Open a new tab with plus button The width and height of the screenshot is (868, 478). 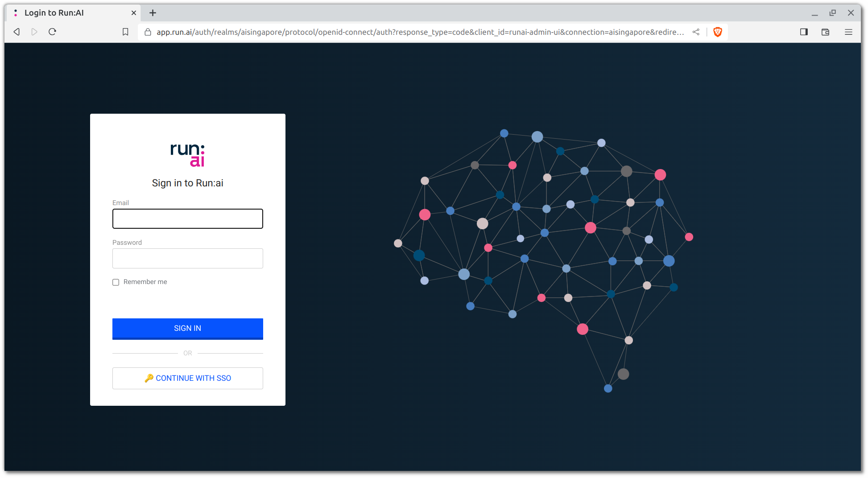tap(153, 13)
